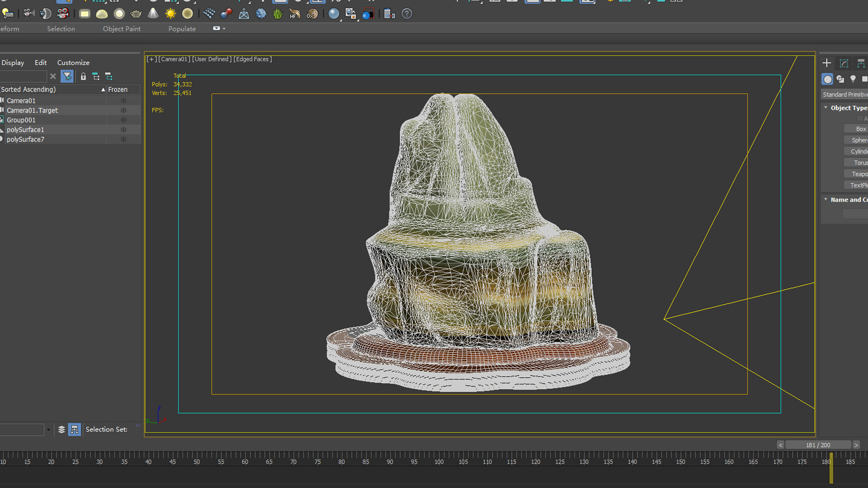Screen dimensions: 868x488
Task: Click the Torus object type button
Action: 856,163
